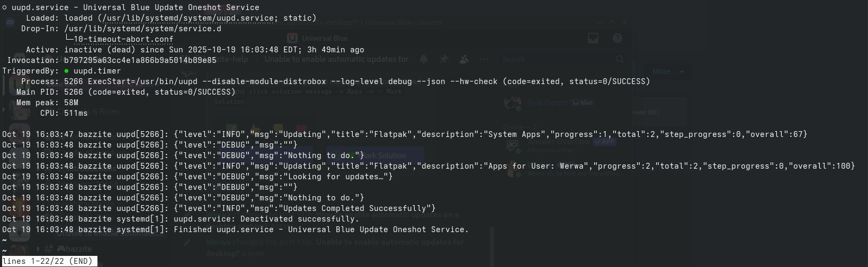Click the uupd.timer TriggeredBy entry
Viewport: 868px width, 267px height.
(x=97, y=71)
